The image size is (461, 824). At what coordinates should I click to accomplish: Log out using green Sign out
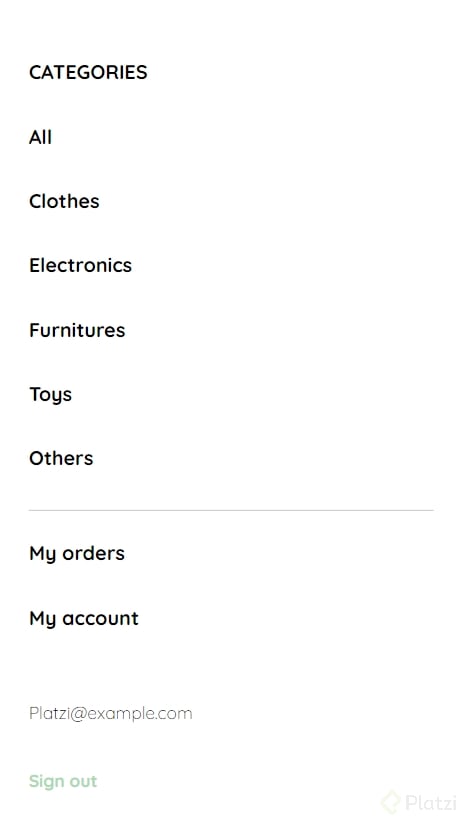[x=63, y=781]
